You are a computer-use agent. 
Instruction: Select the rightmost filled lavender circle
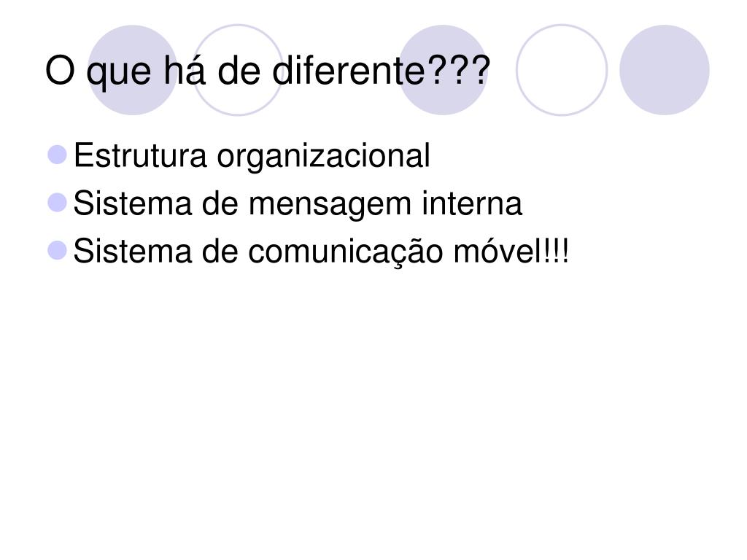pyautogui.click(x=664, y=70)
